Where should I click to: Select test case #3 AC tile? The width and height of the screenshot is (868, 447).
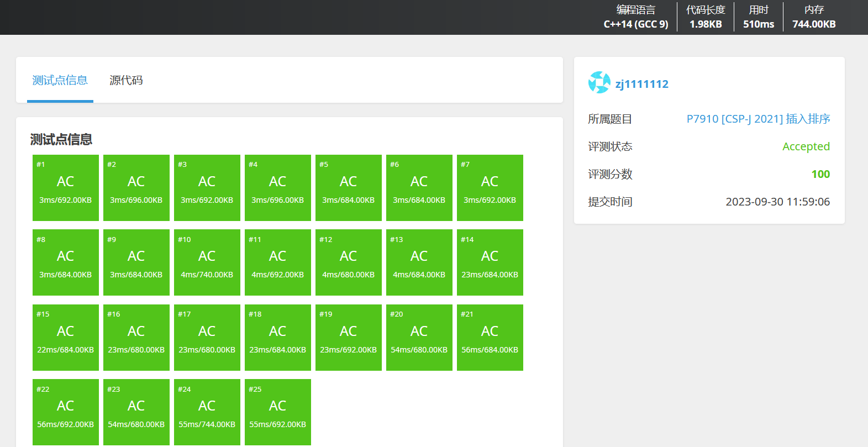(207, 188)
